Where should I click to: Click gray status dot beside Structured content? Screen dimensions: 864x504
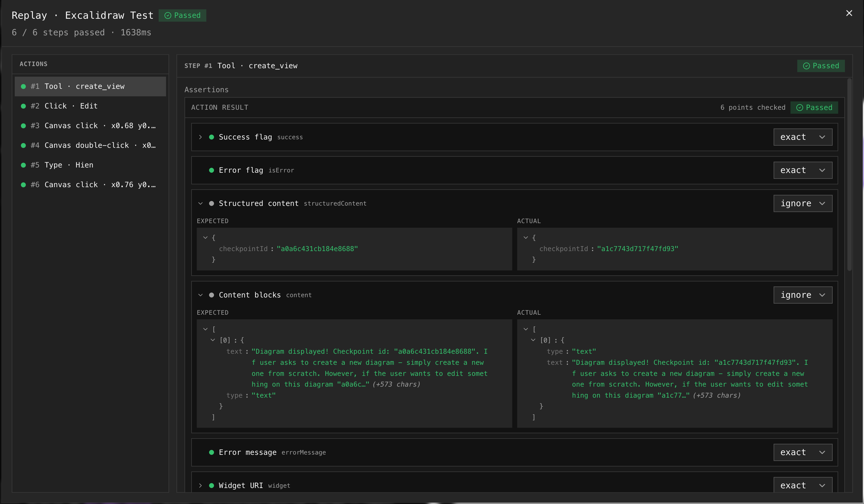(x=212, y=203)
